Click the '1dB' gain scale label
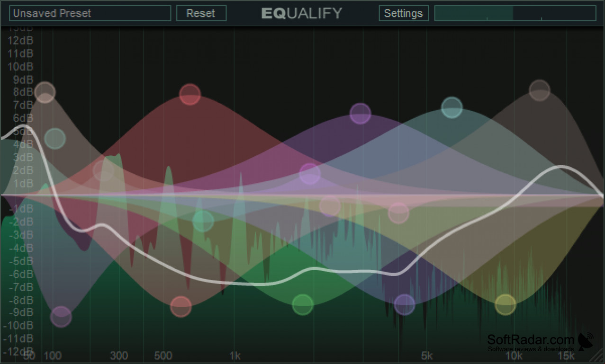This screenshot has height=364, width=605. tap(23, 184)
